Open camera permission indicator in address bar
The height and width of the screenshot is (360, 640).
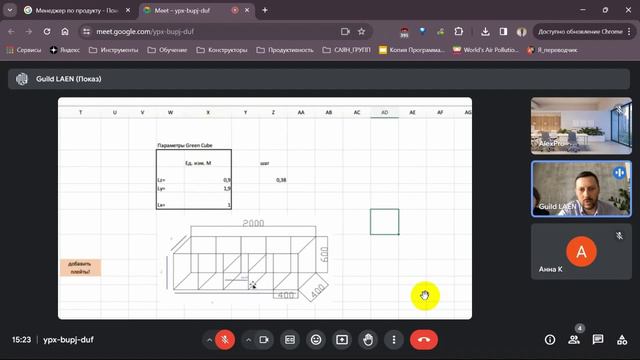coord(345,31)
